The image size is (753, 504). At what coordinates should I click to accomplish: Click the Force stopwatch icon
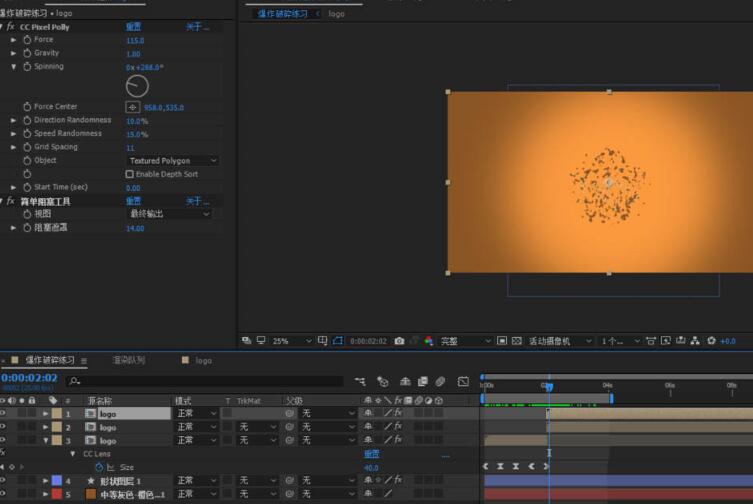(x=27, y=40)
